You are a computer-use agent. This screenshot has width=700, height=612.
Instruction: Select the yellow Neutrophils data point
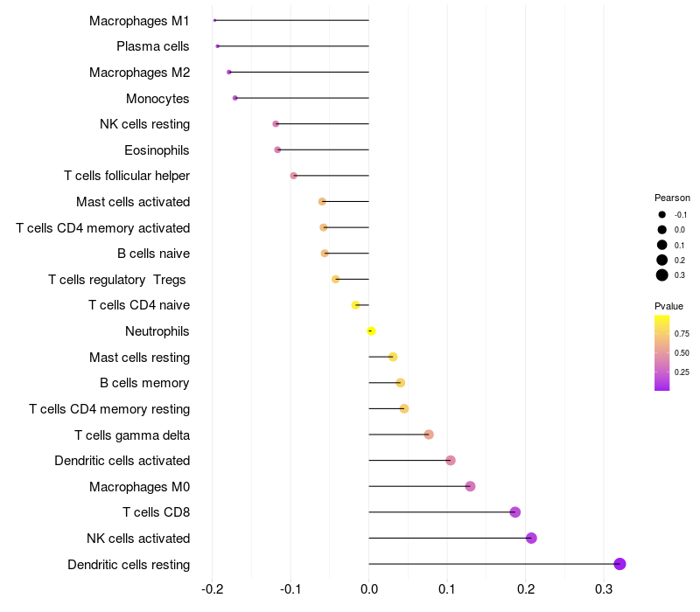point(371,331)
